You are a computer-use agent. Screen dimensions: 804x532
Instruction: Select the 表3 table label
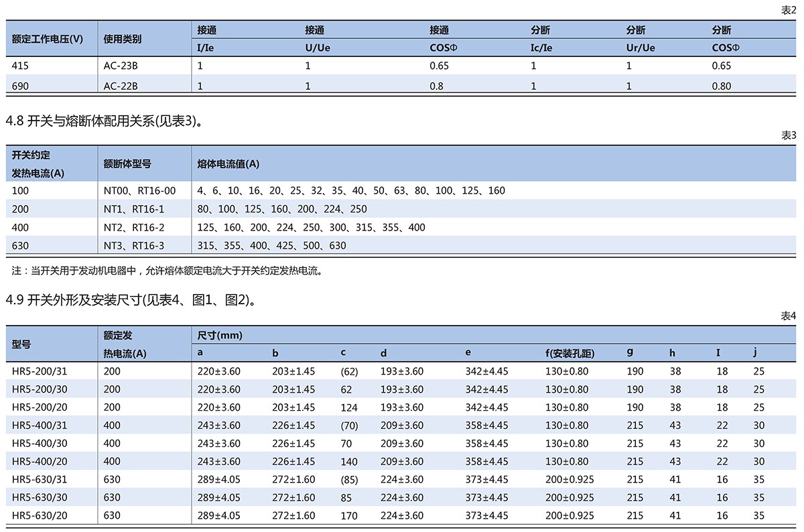[x=789, y=135]
